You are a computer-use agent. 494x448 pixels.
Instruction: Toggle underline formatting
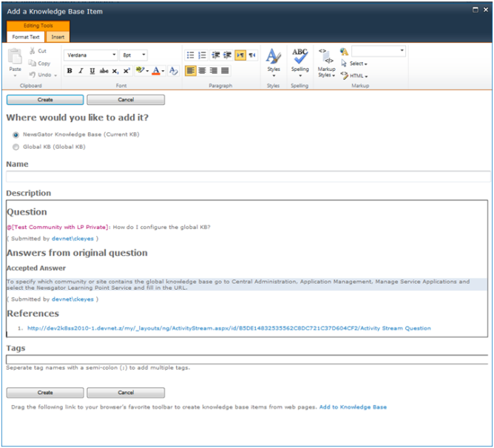[x=92, y=71]
